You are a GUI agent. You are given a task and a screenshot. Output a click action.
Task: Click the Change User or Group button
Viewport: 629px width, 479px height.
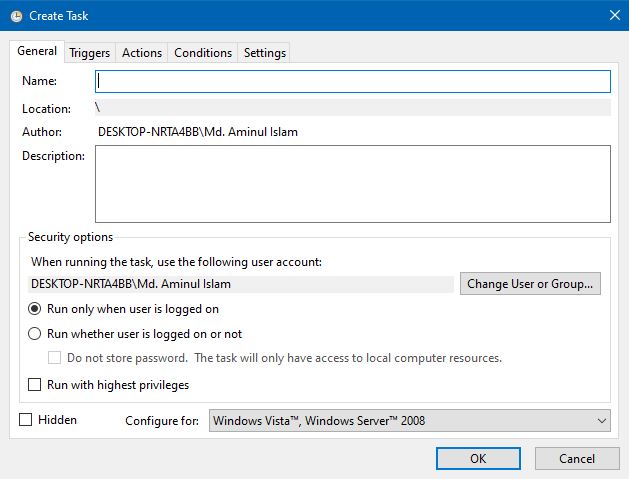pyautogui.click(x=531, y=284)
